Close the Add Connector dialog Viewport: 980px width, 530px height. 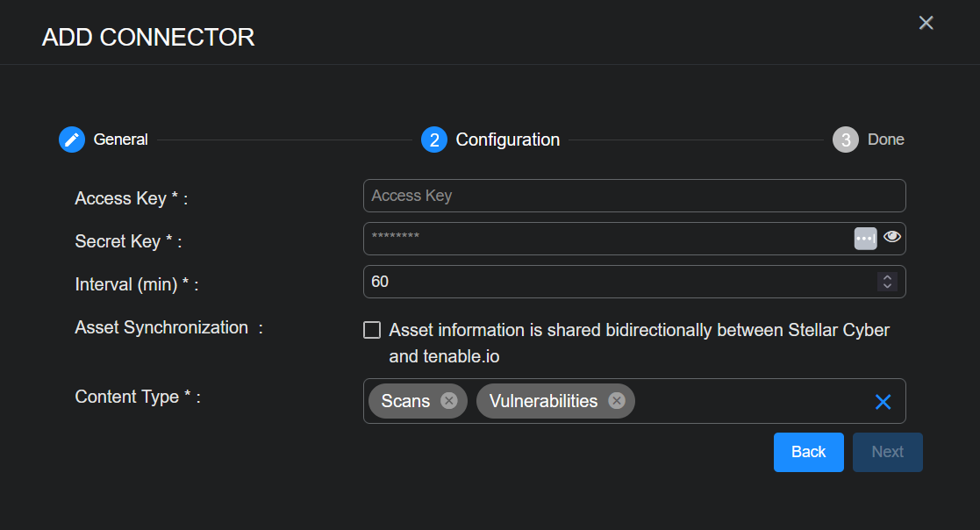(926, 23)
